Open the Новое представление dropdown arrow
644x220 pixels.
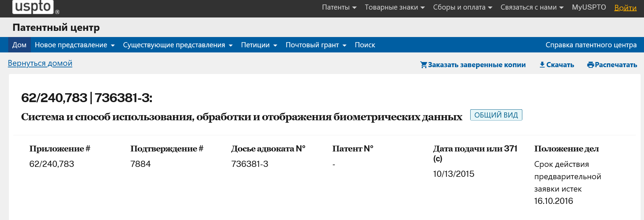pos(112,46)
